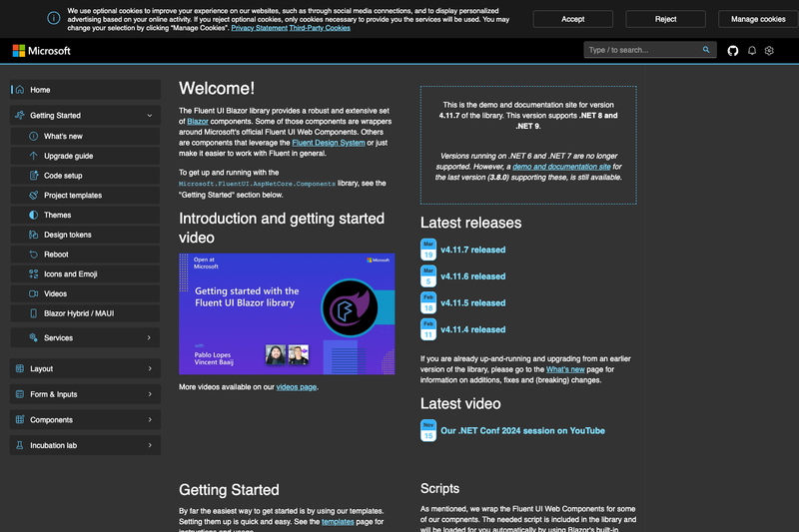Open the Third-Party Cookies link
The width and height of the screenshot is (799, 532).
coord(320,28)
